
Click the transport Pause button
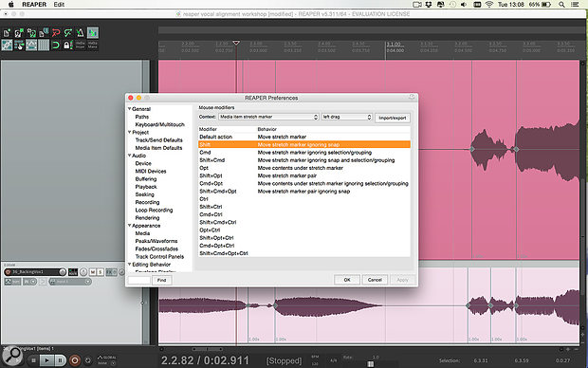click(x=60, y=360)
